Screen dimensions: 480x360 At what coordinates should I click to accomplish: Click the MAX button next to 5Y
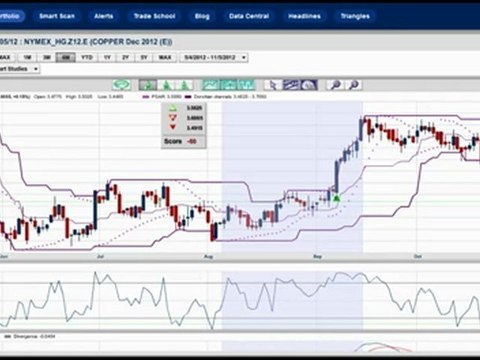pyautogui.click(x=165, y=58)
